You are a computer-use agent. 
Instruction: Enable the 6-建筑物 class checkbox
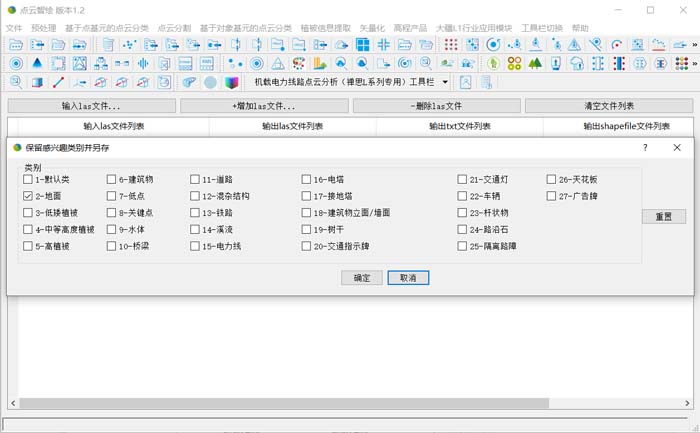(x=111, y=180)
